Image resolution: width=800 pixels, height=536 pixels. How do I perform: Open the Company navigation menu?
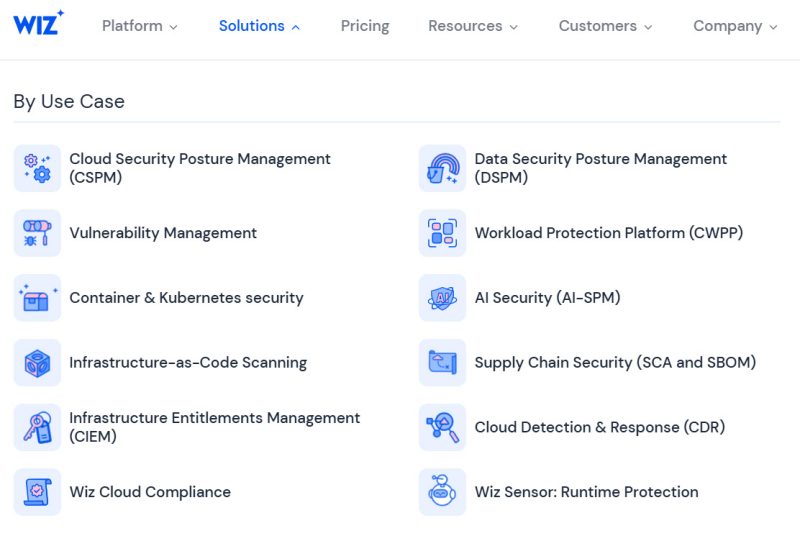[x=735, y=26]
